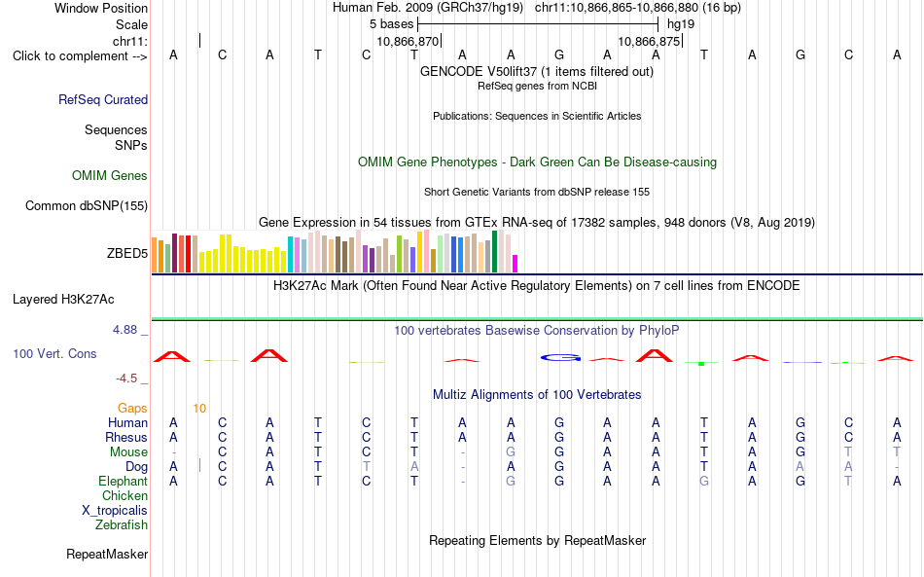
Task: Click 'Short Genetic Variants from dbSNP release 155'
Action: (x=537, y=192)
